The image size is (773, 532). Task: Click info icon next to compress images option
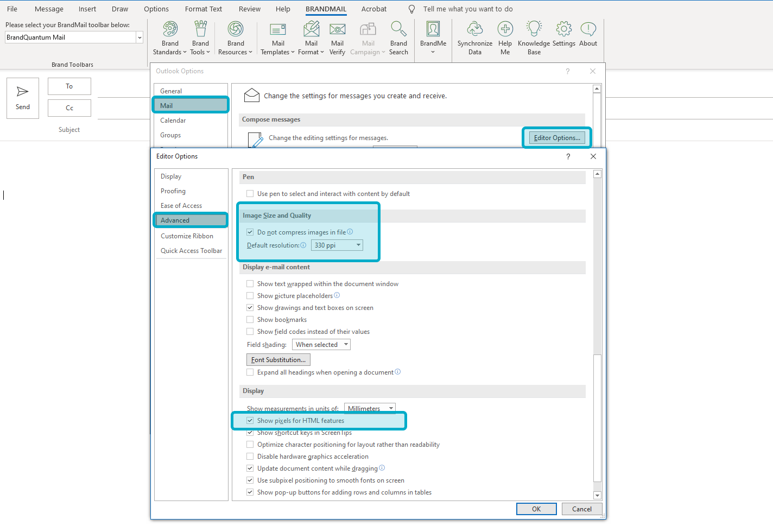click(350, 232)
